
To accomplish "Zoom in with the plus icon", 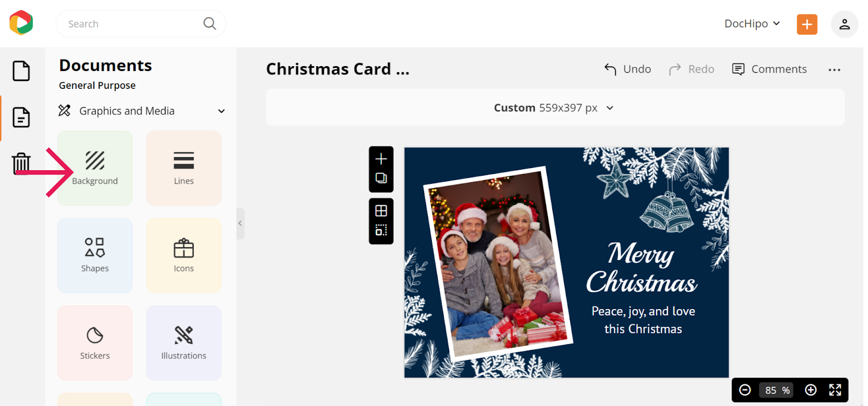I will (x=810, y=390).
